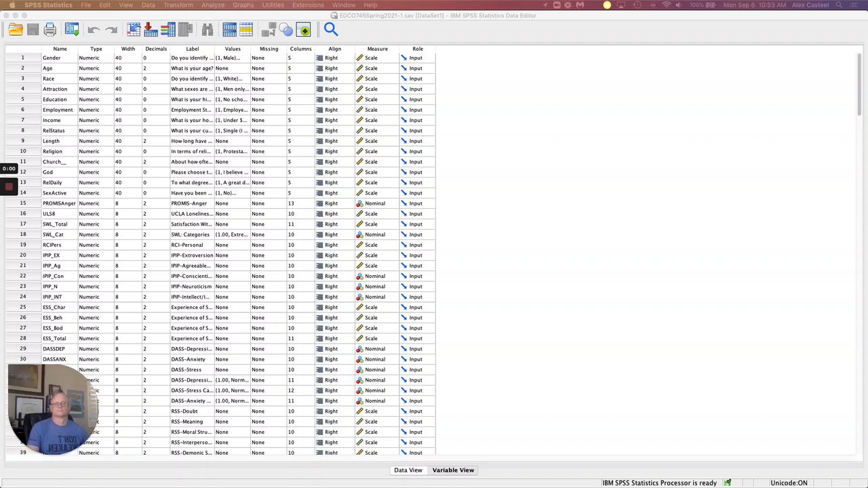The height and width of the screenshot is (488, 868).
Task: Select row number 1 header
Action: pos(23,58)
